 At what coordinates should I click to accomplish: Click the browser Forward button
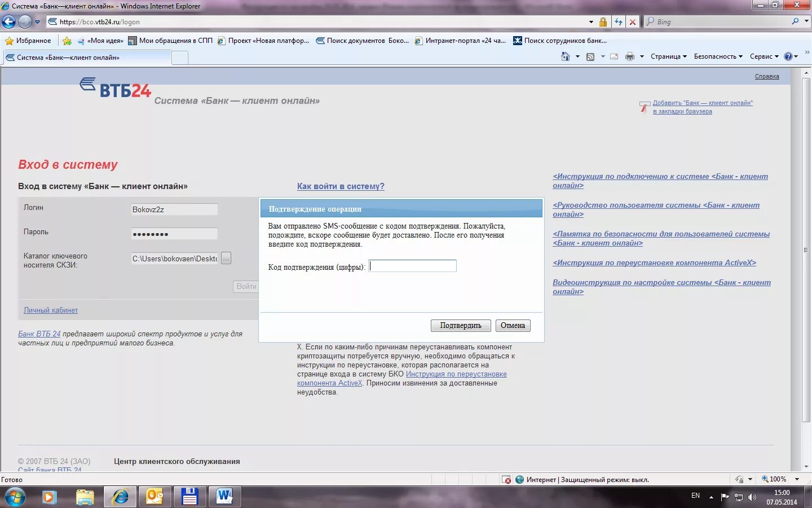tap(25, 21)
